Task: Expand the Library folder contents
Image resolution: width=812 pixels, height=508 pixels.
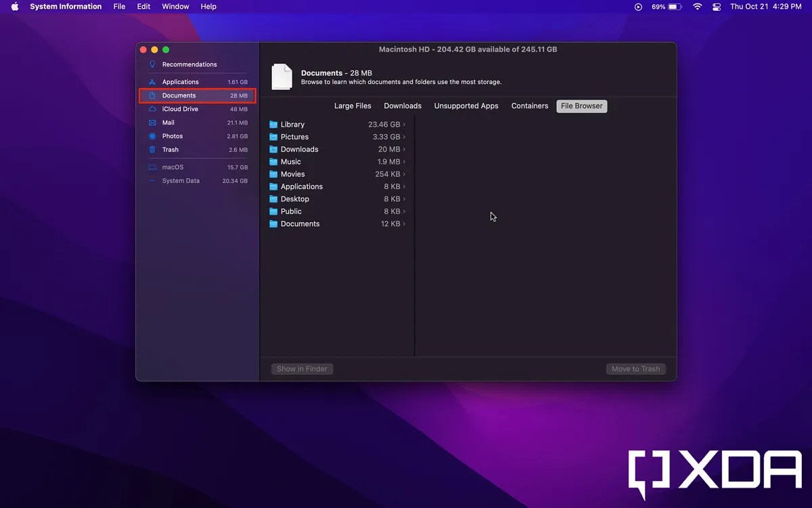Action: point(405,124)
